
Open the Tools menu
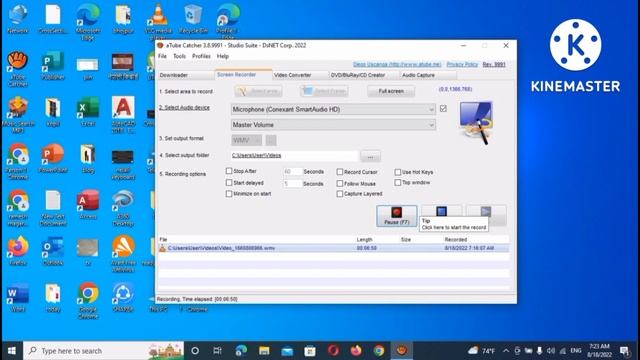point(180,56)
